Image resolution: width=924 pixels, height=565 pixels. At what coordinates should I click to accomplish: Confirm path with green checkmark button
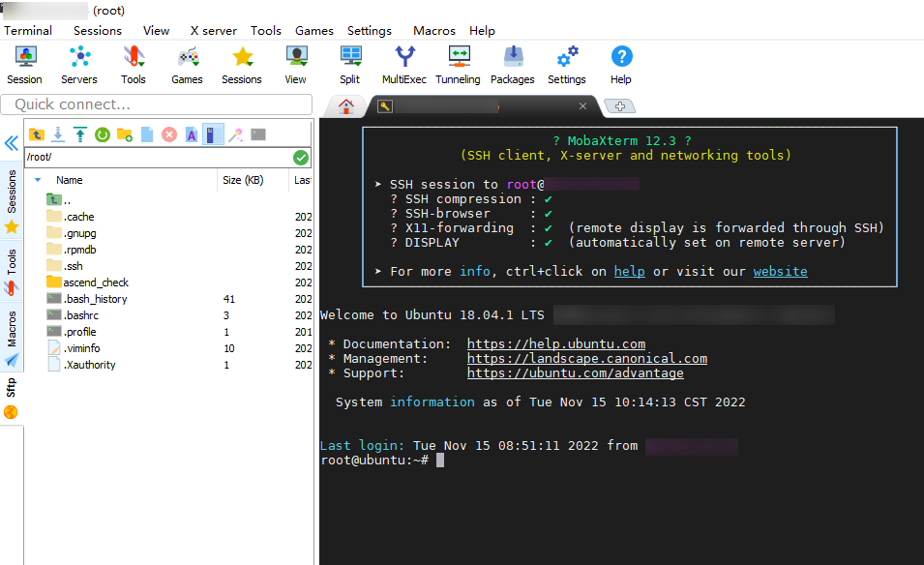coord(301,158)
